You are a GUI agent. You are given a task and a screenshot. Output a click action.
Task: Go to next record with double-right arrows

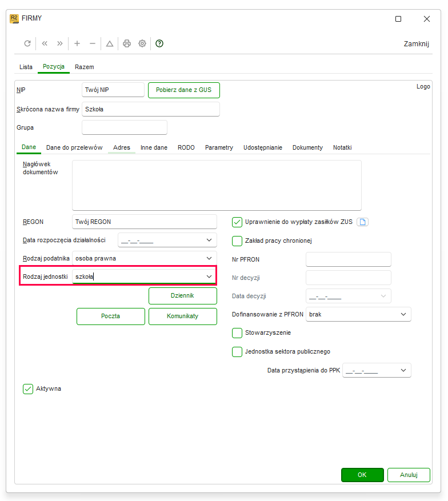coord(60,43)
